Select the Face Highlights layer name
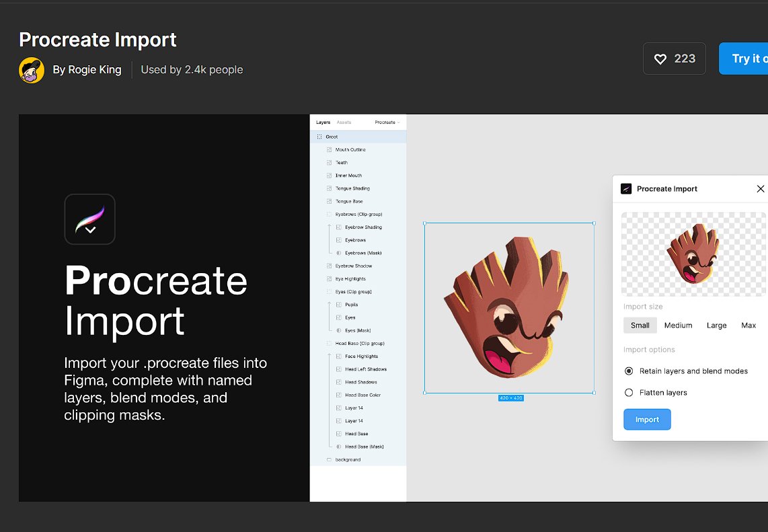768x532 pixels. pyautogui.click(x=361, y=356)
